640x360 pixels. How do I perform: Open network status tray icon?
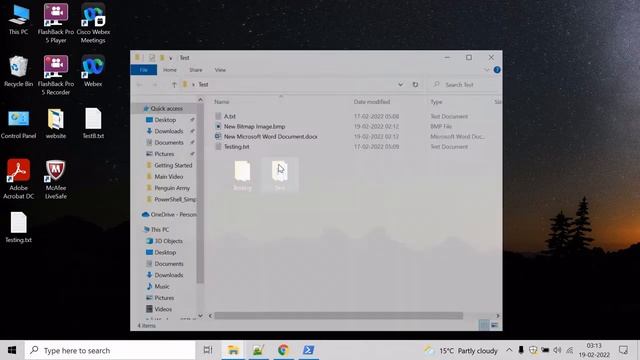click(x=570, y=350)
